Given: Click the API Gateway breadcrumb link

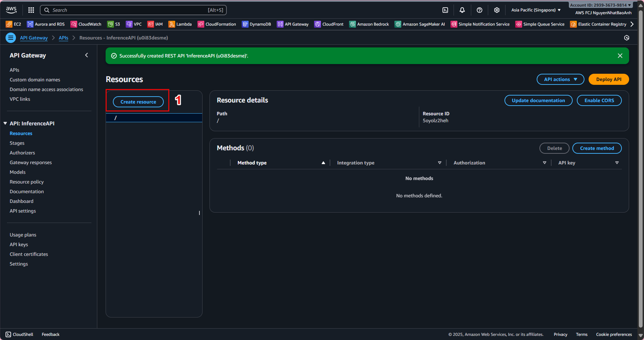Looking at the screenshot, I should click(x=34, y=38).
